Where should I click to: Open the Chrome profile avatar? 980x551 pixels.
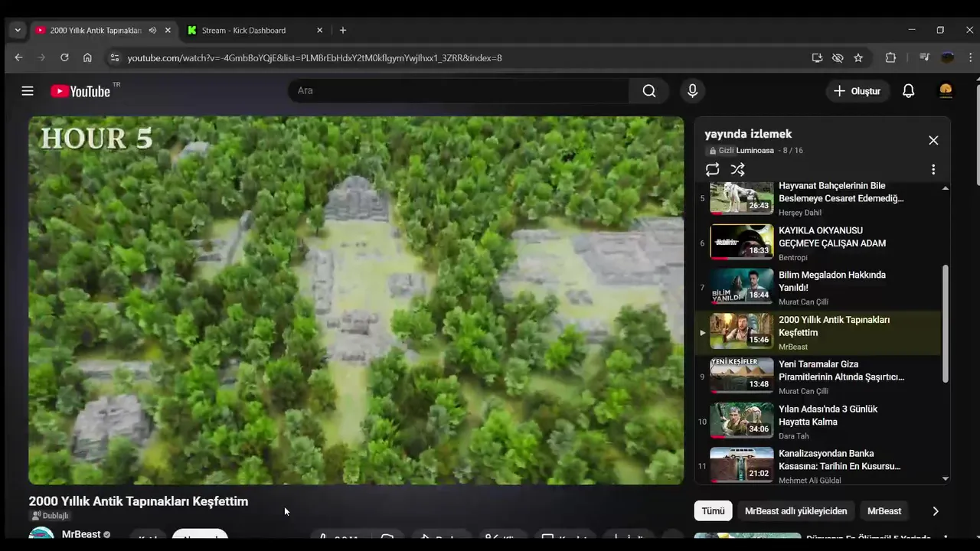[948, 57]
